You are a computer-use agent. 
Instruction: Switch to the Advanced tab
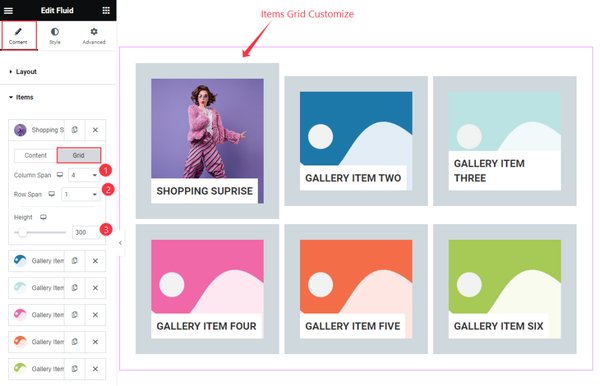pyautogui.click(x=94, y=36)
